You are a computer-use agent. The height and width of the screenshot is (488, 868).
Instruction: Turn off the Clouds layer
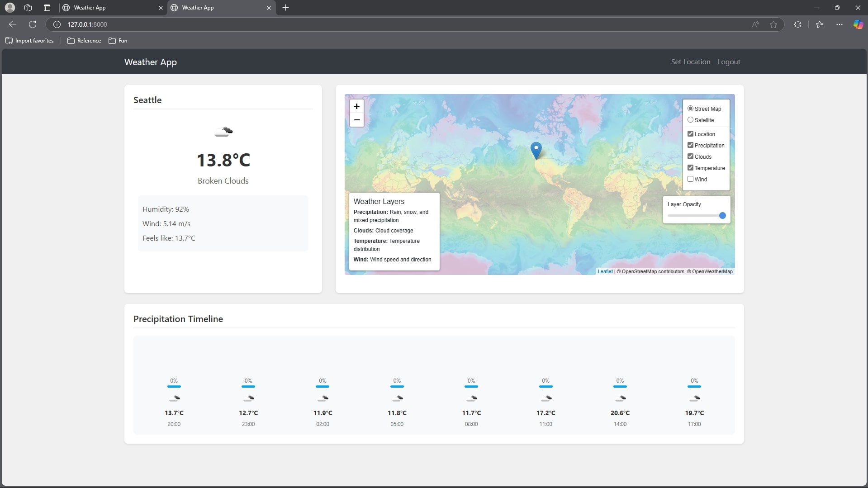tap(690, 156)
